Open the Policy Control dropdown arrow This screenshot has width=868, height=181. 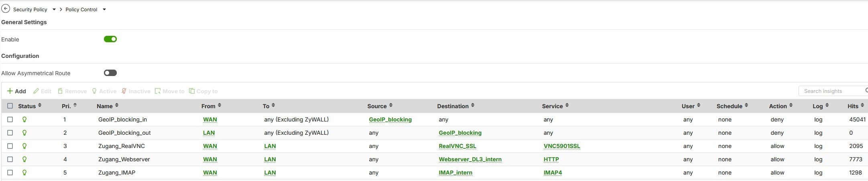tap(104, 9)
